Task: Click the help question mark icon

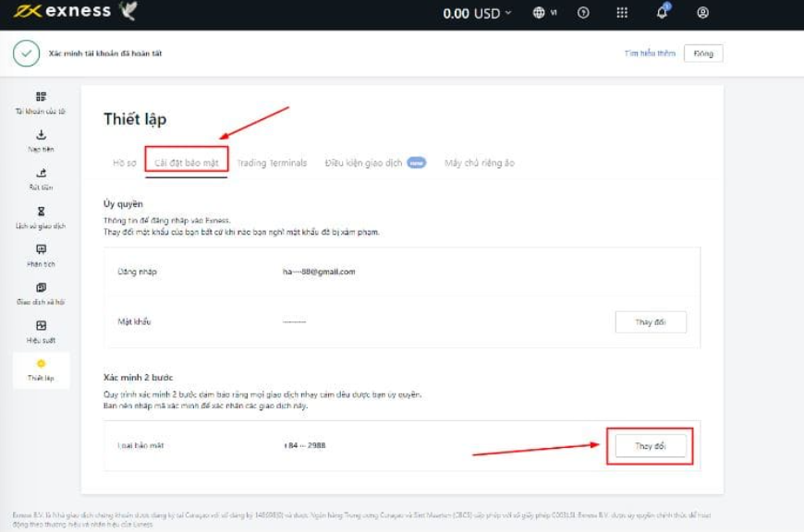Action: click(x=583, y=13)
